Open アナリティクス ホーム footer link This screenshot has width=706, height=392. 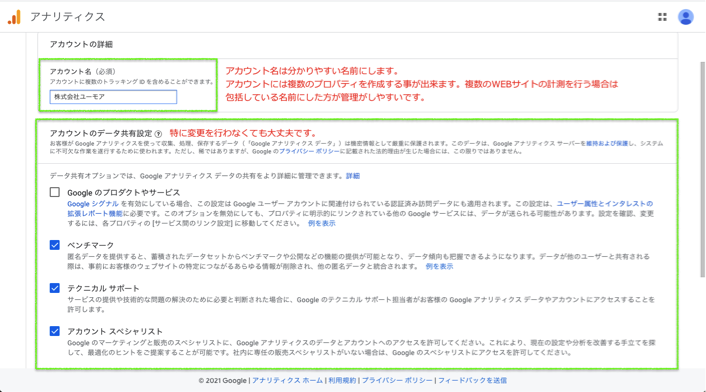click(287, 380)
